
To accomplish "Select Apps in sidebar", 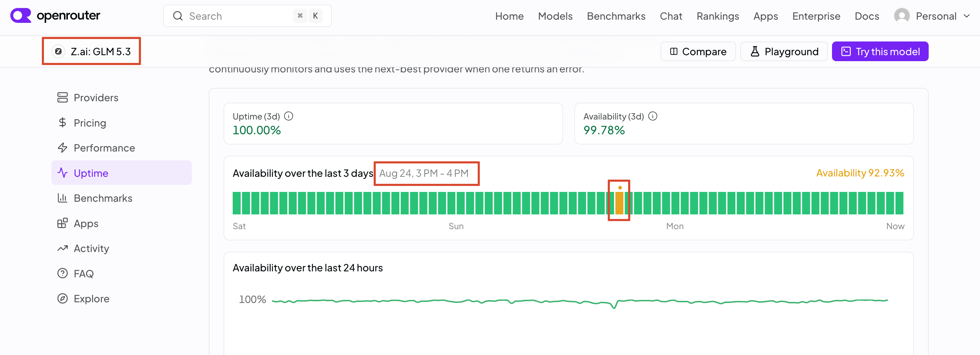I will click(x=121, y=223).
